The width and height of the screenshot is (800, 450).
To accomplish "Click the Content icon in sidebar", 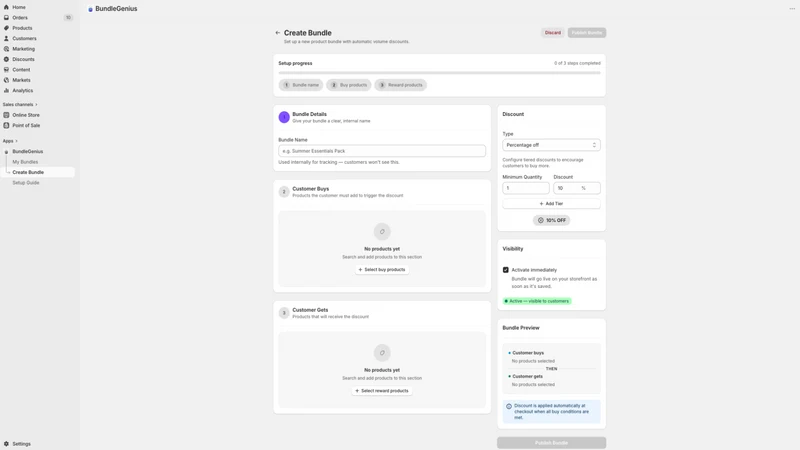I will click(6, 69).
